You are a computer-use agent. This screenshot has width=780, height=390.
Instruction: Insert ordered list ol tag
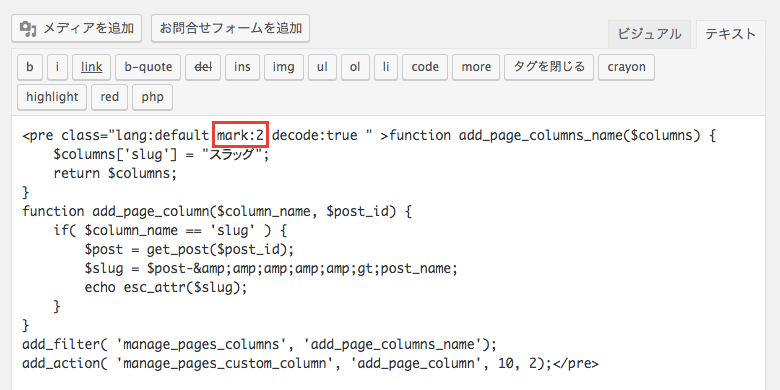coord(355,67)
